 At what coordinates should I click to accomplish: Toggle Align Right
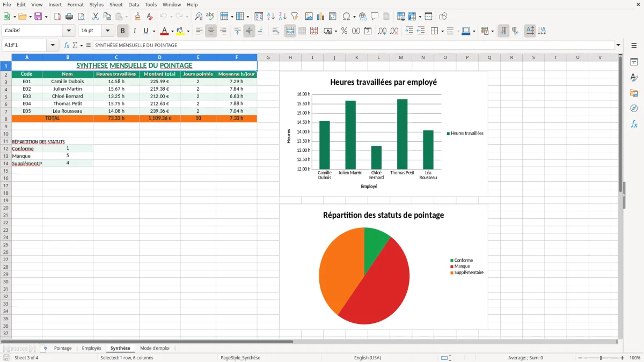223,31
